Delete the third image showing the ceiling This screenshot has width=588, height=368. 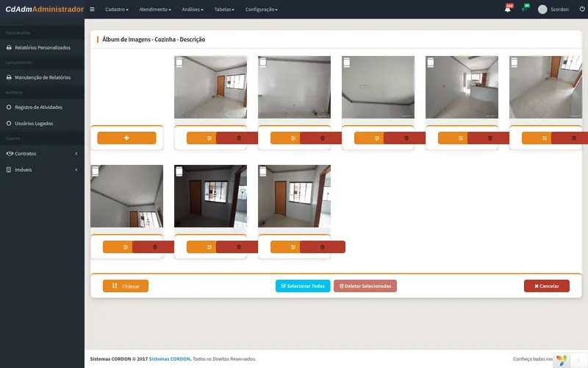[406, 138]
